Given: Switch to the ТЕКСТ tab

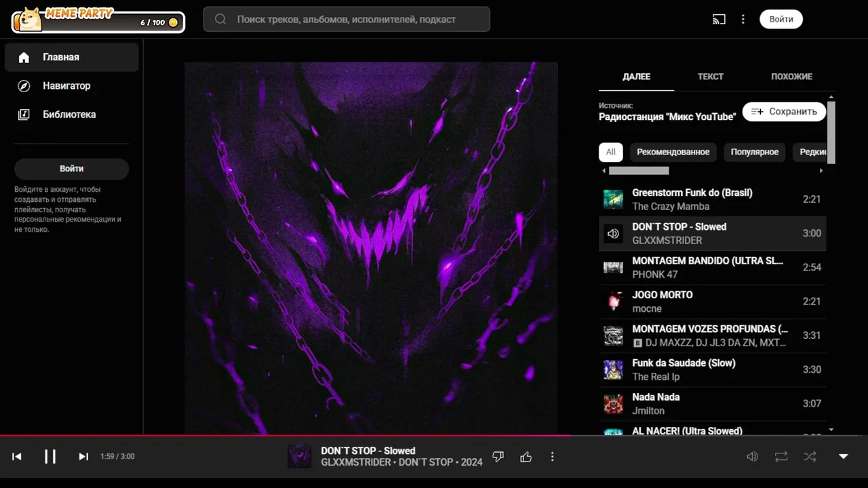Looking at the screenshot, I should coord(711,77).
